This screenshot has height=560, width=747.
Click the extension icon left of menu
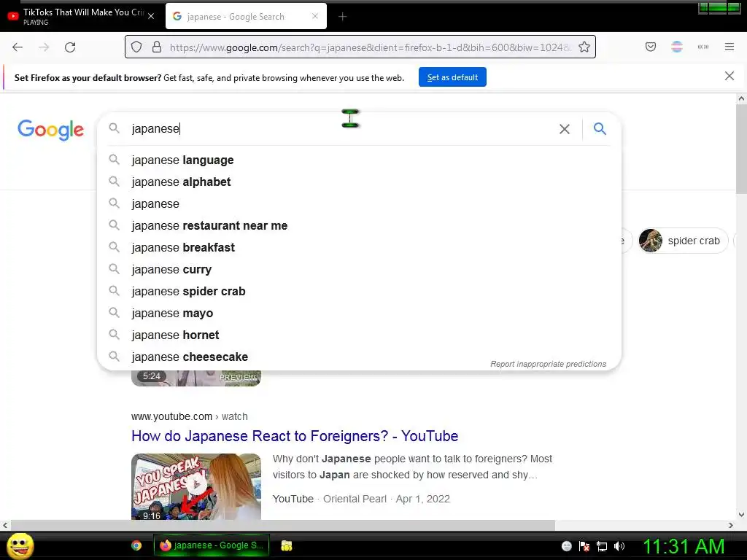click(703, 47)
